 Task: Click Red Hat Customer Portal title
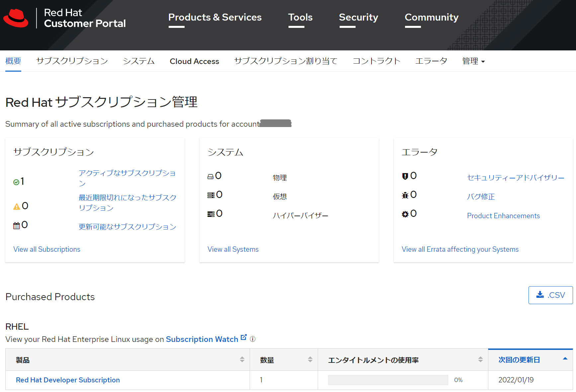[85, 18]
